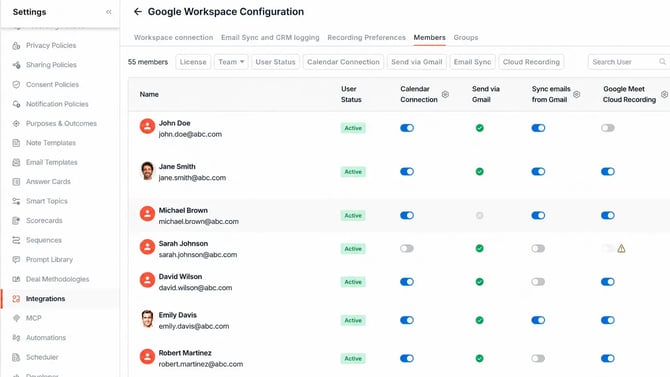This screenshot has width=670, height=377.
Task: Open the Calendar Connection filter
Action: (343, 62)
